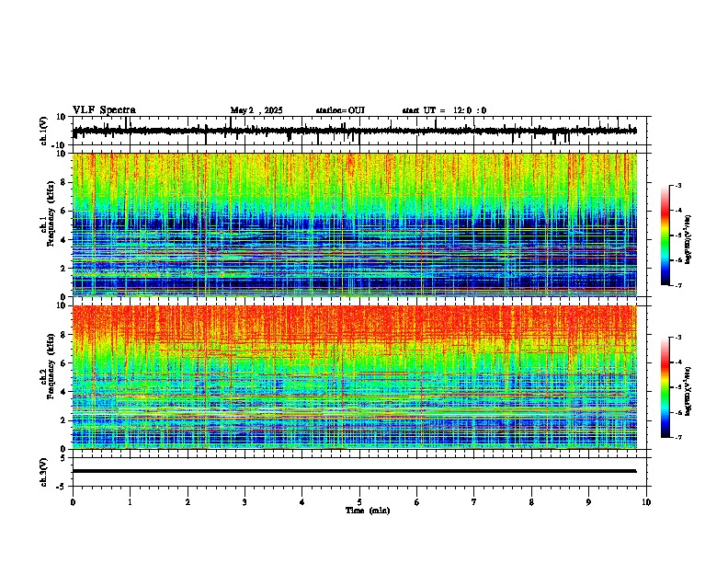This screenshot has height=563, width=728.
Task: Click the ch.1 spectrogram color scale bar
Action: tap(665, 236)
